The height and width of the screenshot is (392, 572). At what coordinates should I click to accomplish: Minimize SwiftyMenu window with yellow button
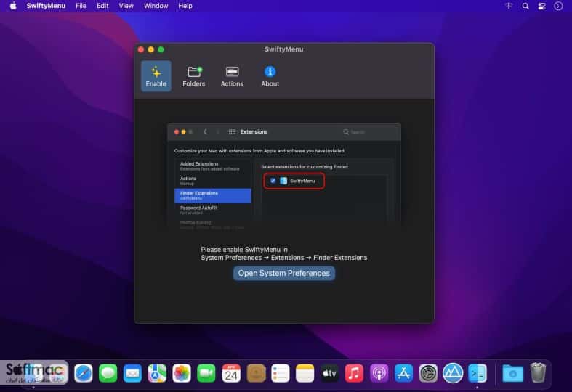(x=151, y=49)
